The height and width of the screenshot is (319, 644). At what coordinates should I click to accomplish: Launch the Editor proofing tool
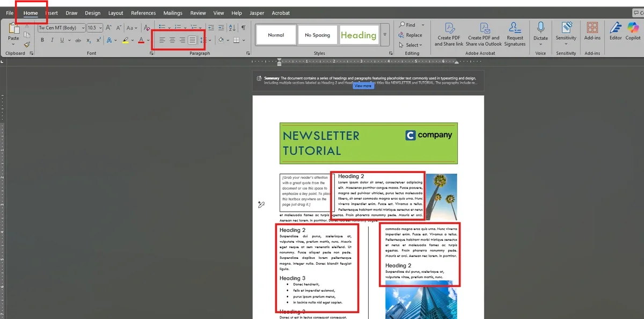coord(616,31)
